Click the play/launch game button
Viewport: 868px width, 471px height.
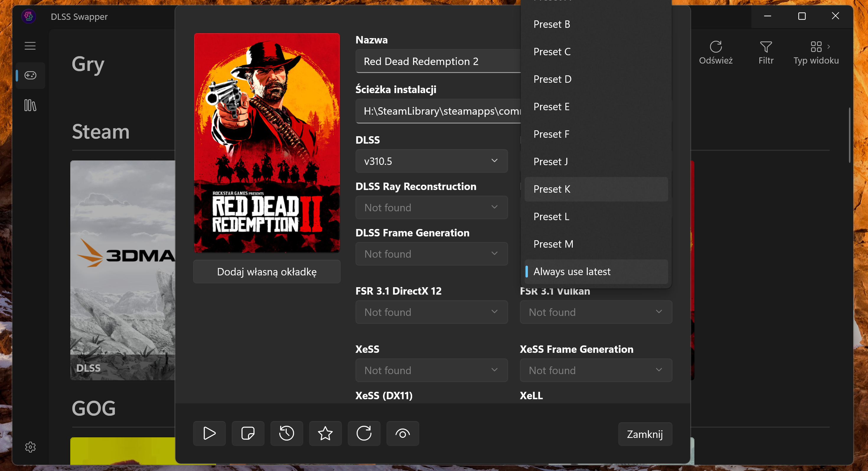point(209,433)
